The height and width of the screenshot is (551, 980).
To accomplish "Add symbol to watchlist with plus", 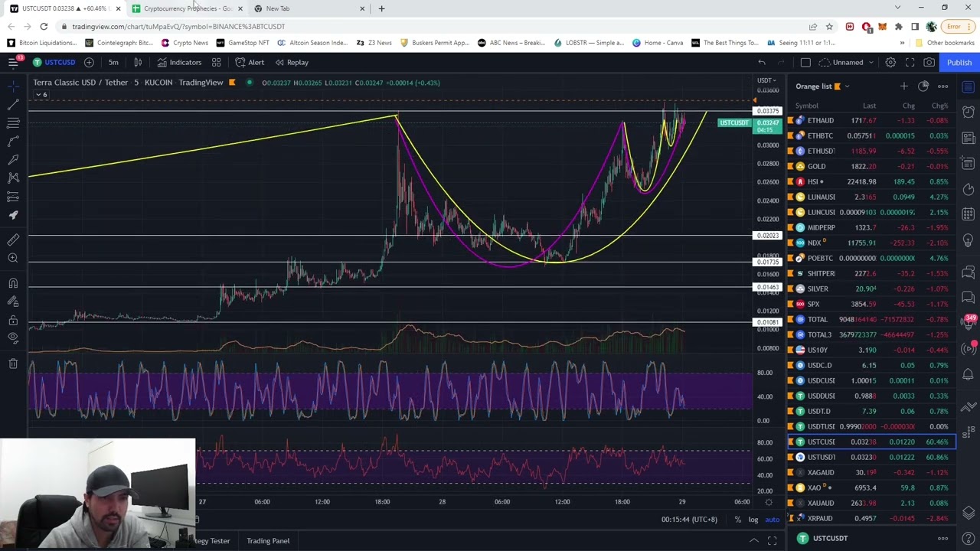I will pos(904,86).
